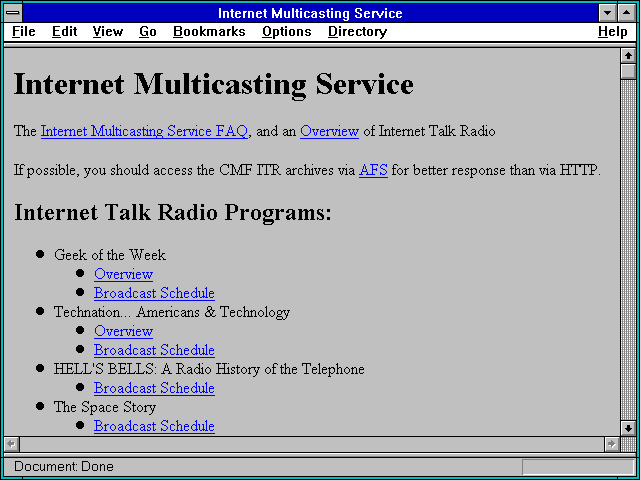Follow the Internet Multicasting Service FAQ link

coord(144,131)
